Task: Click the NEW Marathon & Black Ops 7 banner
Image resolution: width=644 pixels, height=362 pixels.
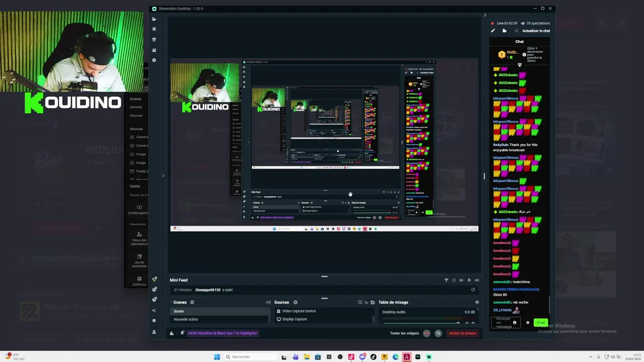Action: pyautogui.click(x=222, y=333)
